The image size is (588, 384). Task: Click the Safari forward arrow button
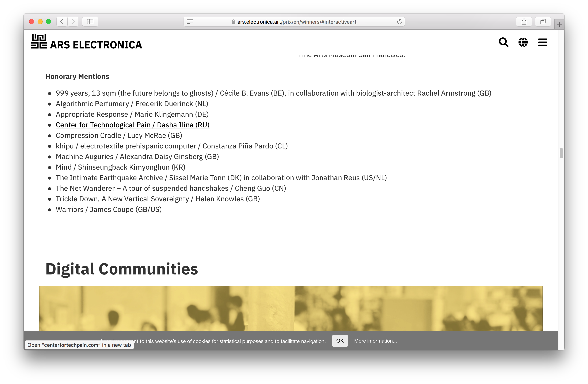click(x=73, y=22)
